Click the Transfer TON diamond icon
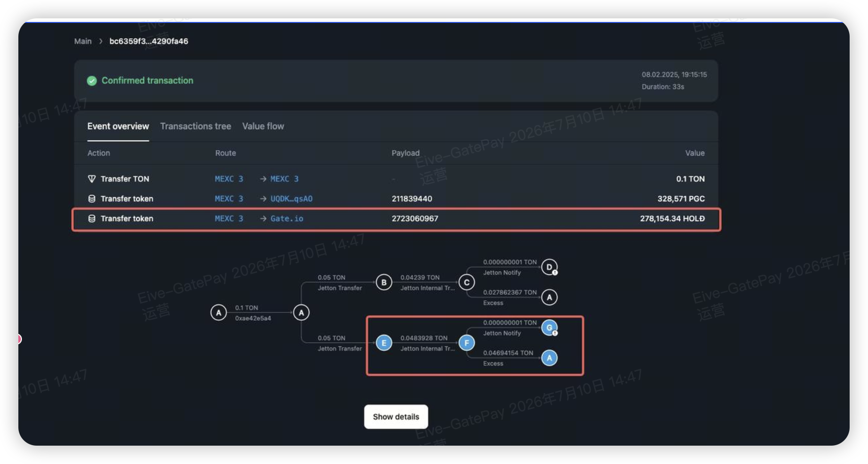868x464 pixels. (x=92, y=179)
